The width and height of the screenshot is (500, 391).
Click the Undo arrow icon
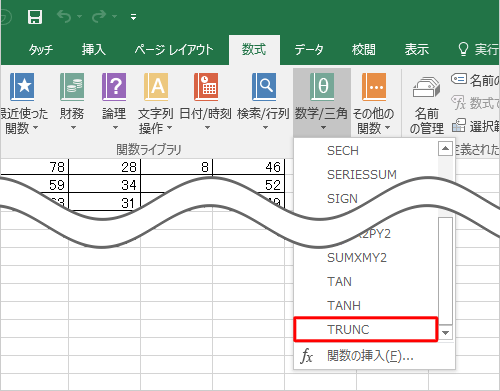64,16
